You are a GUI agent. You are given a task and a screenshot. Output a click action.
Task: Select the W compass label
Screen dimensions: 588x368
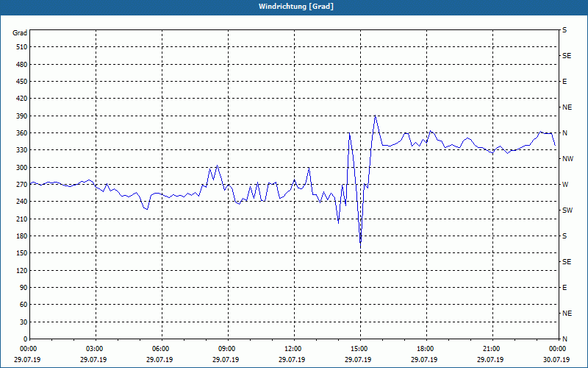tap(565, 185)
